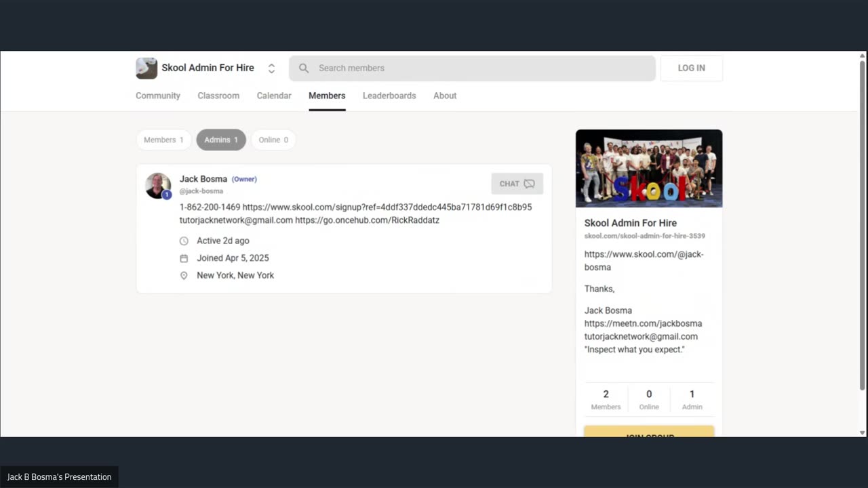Screen dimensions: 868x488
Task: Expand the group switcher chevrons
Action: 271,68
